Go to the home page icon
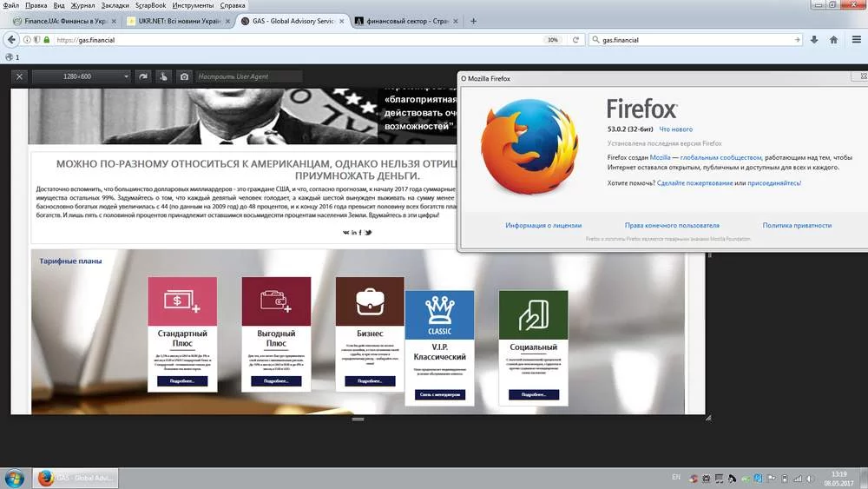The width and height of the screenshot is (868, 489). [833, 40]
